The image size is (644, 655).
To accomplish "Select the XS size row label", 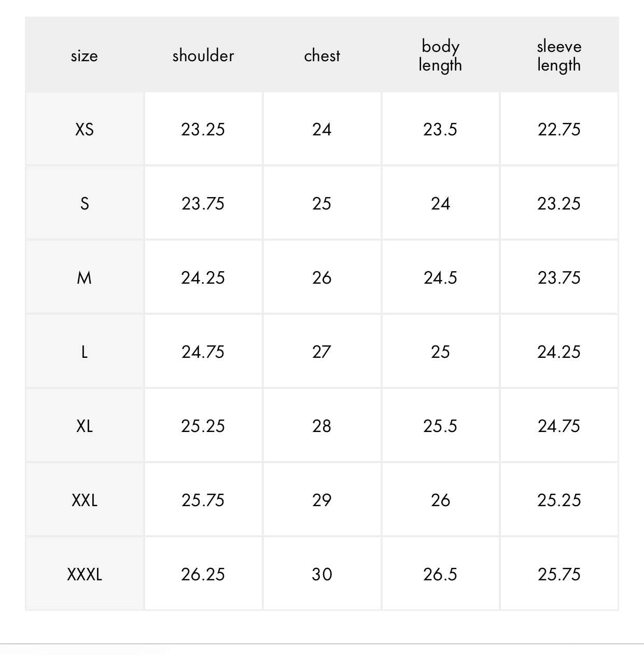I will 85,129.
